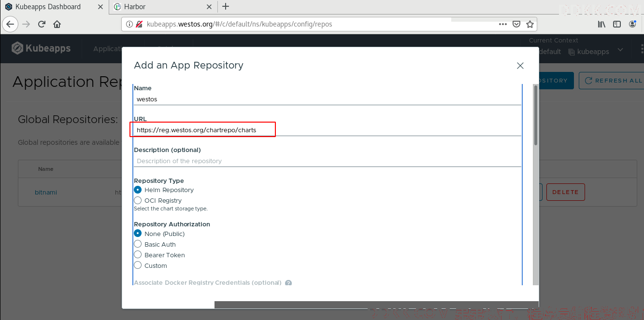Toggle the browser sidebar icon
Image resolution: width=644 pixels, height=320 pixels.
[x=617, y=24]
